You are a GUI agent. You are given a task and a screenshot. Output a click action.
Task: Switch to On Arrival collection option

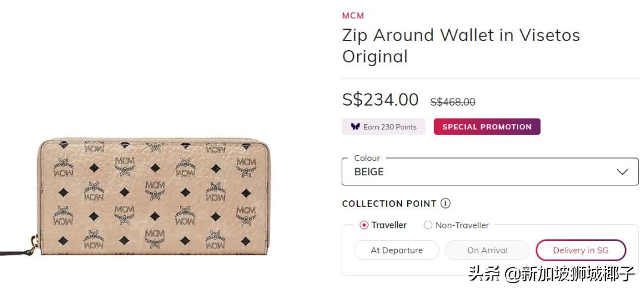[487, 250]
